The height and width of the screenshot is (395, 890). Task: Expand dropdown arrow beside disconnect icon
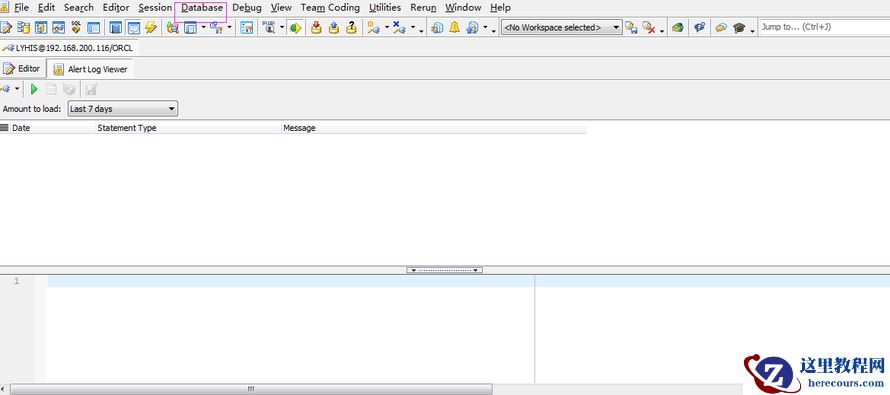[x=413, y=27]
